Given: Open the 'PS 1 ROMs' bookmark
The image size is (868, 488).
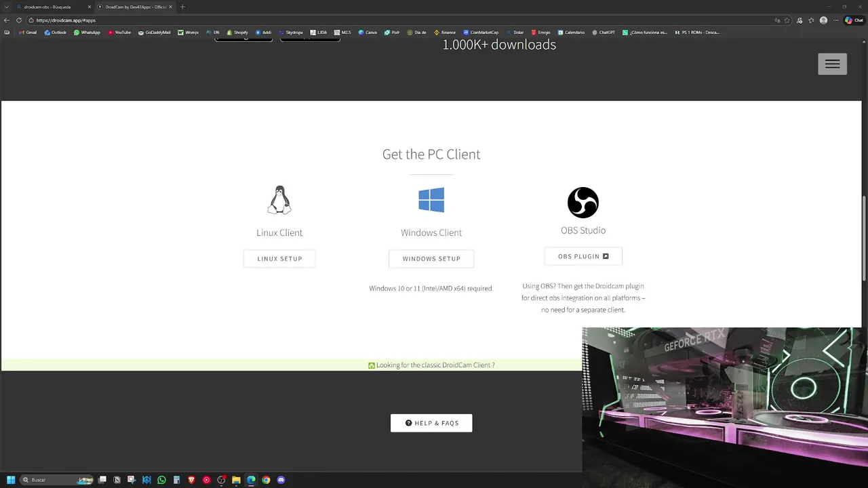Looking at the screenshot, I should pos(697,33).
